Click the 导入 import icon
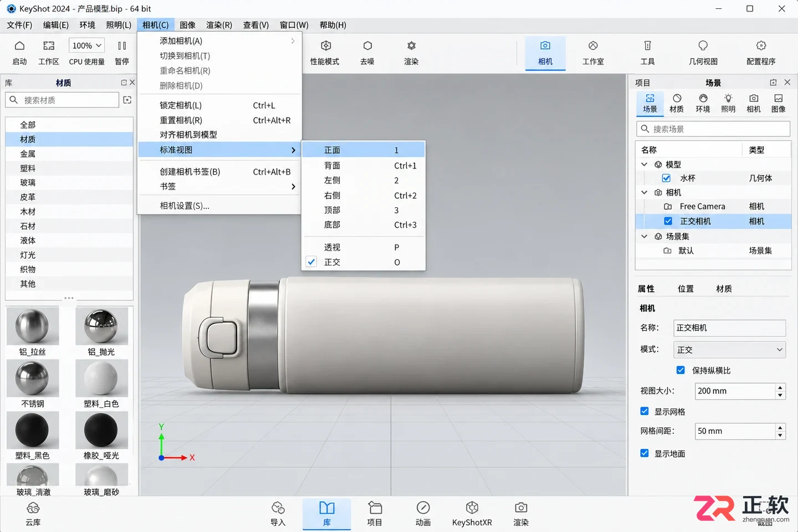Image resolution: width=798 pixels, height=532 pixels. click(278, 508)
